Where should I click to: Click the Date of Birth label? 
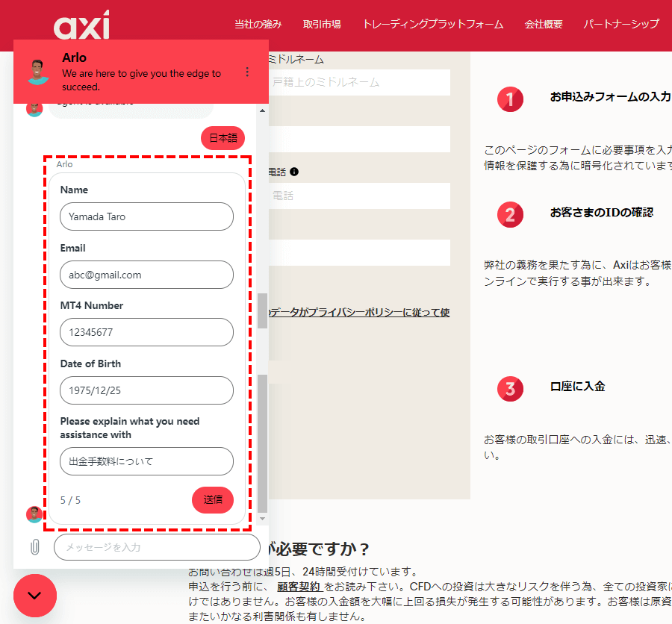(x=90, y=364)
